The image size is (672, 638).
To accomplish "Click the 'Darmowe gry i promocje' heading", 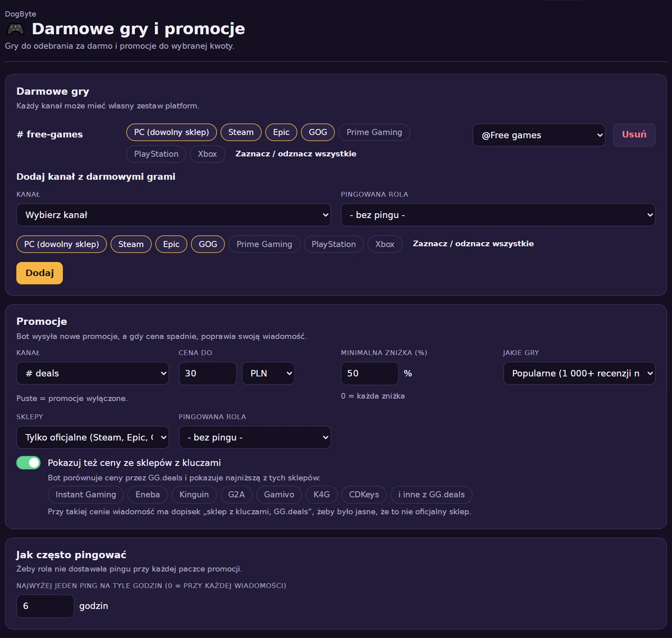I will (138, 29).
